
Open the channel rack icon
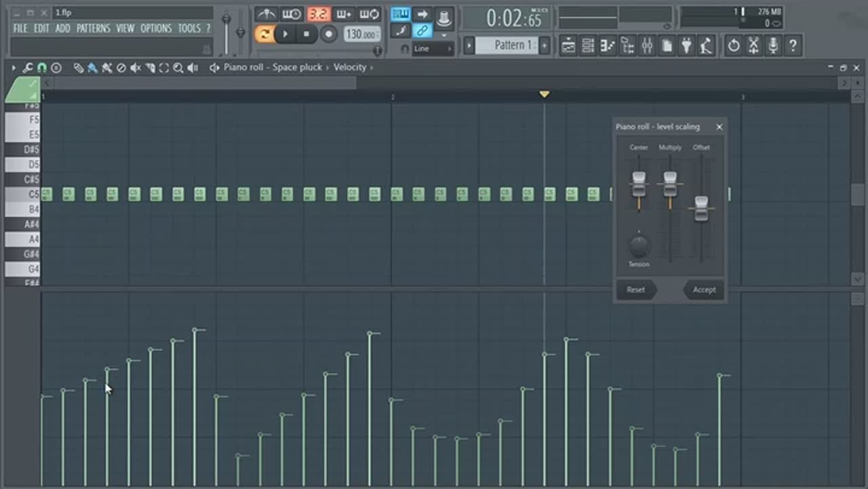pyautogui.click(x=588, y=46)
